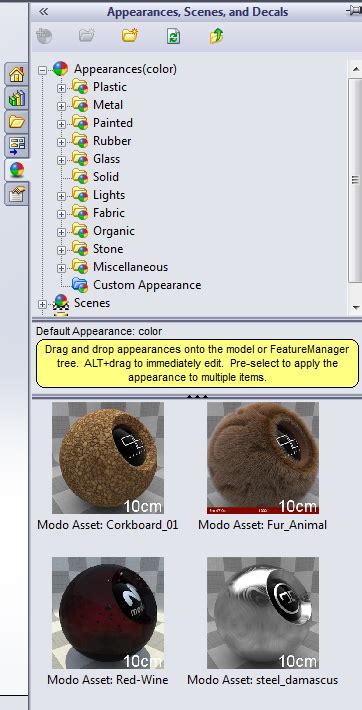This screenshot has width=362, height=710.
Task: Open the Custom Properties tab
Action: [17, 193]
